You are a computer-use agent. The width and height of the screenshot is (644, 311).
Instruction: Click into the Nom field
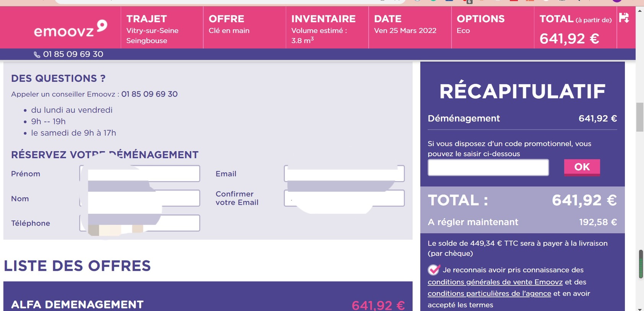click(x=140, y=198)
